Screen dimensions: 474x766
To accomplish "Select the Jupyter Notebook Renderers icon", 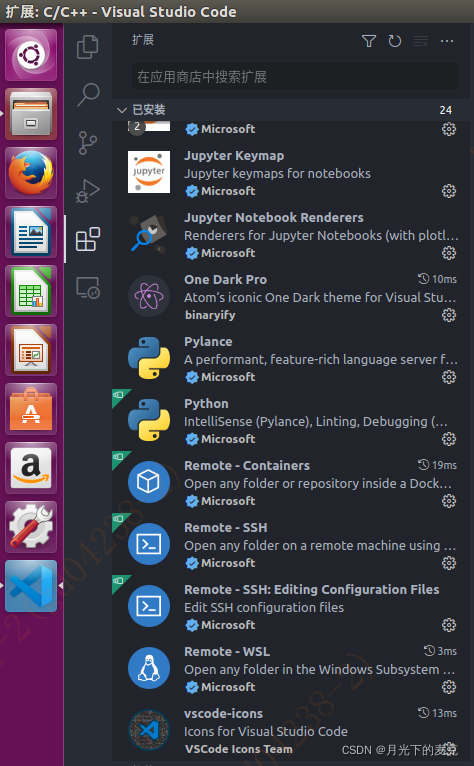I will pyautogui.click(x=149, y=234).
